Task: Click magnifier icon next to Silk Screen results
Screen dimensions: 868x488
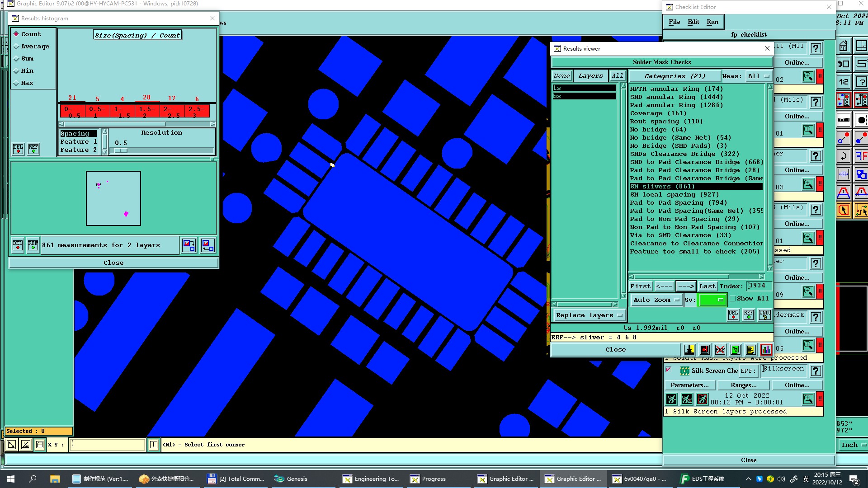Action: point(808,399)
